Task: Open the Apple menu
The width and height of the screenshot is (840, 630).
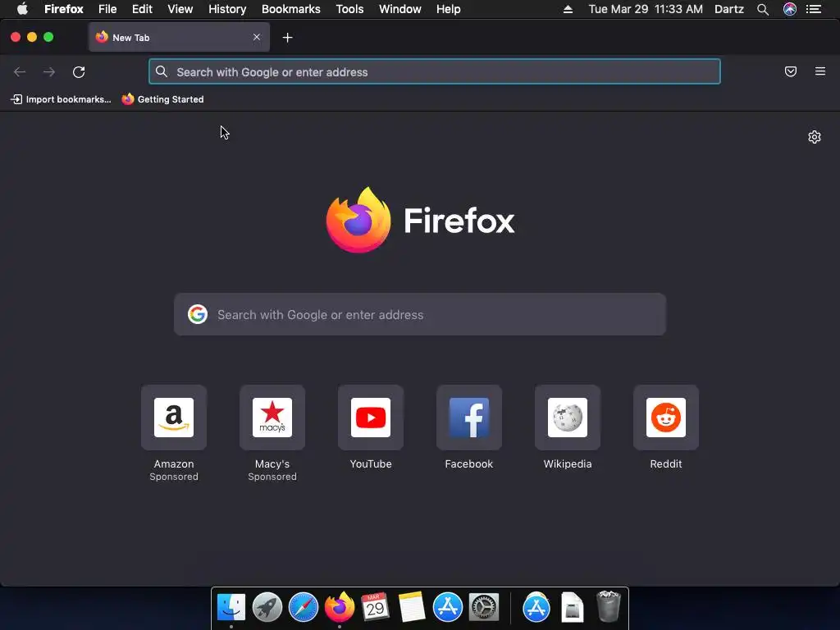Action: pyautogui.click(x=22, y=8)
